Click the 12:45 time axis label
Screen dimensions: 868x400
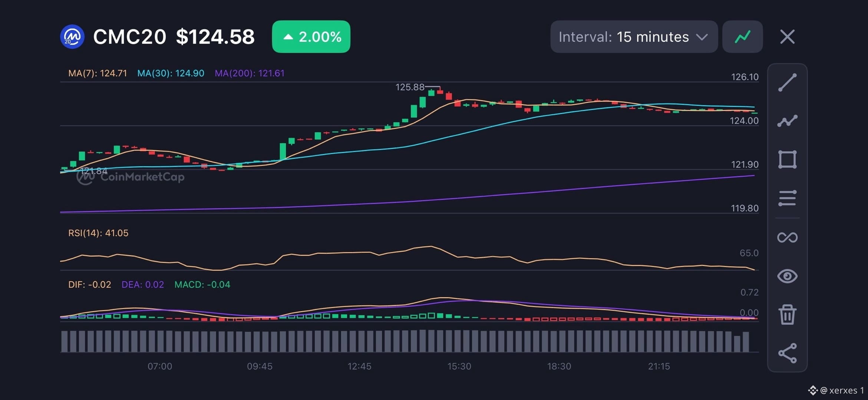pos(359,366)
